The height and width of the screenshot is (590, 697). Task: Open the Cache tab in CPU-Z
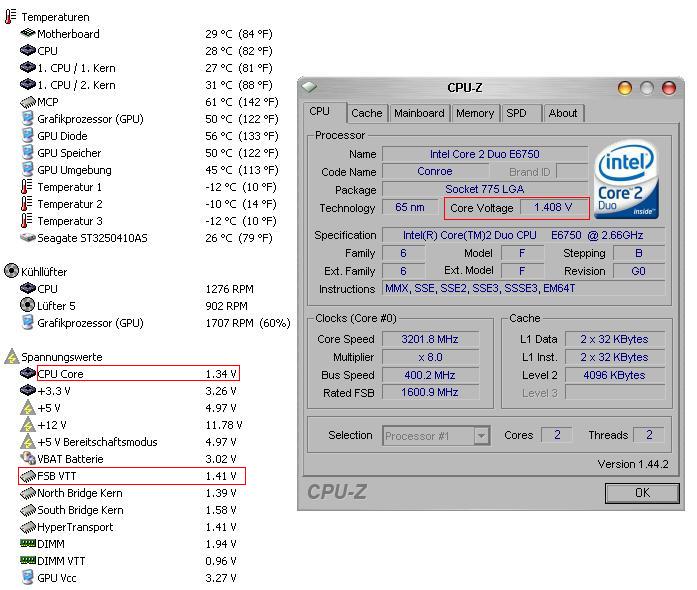tap(367, 113)
